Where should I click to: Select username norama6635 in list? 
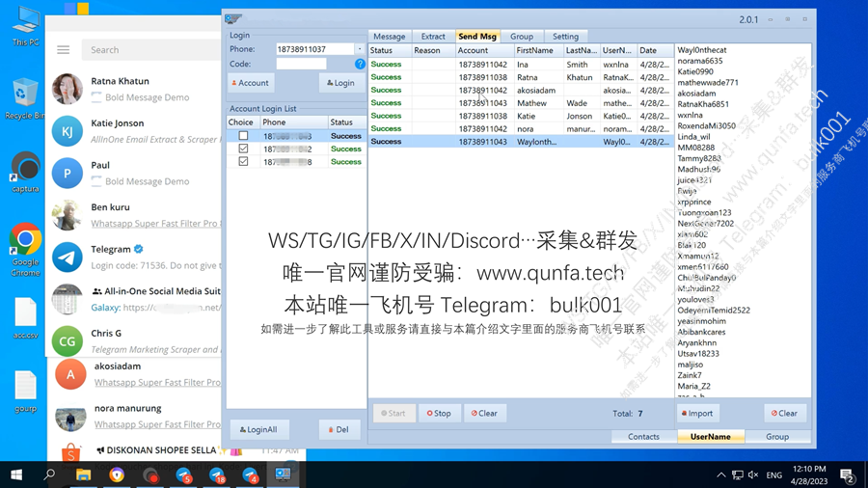[x=700, y=61]
